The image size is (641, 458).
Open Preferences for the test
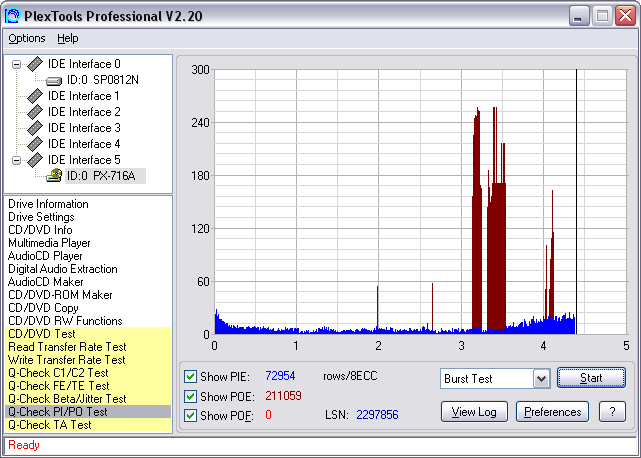pyautogui.click(x=552, y=412)
